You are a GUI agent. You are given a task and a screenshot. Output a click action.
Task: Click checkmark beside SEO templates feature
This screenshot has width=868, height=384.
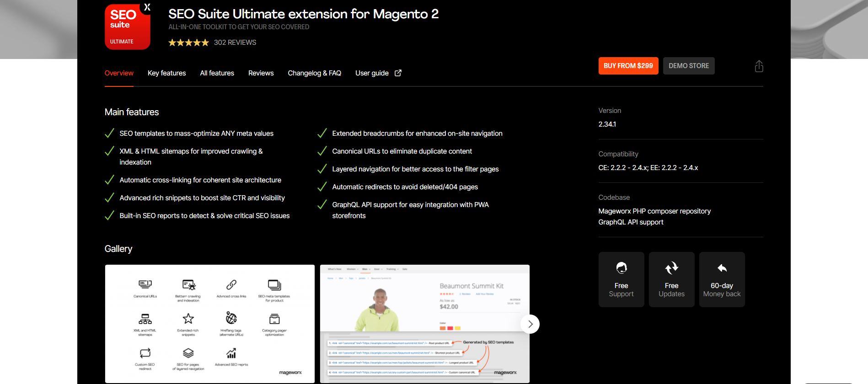point(109,133)
